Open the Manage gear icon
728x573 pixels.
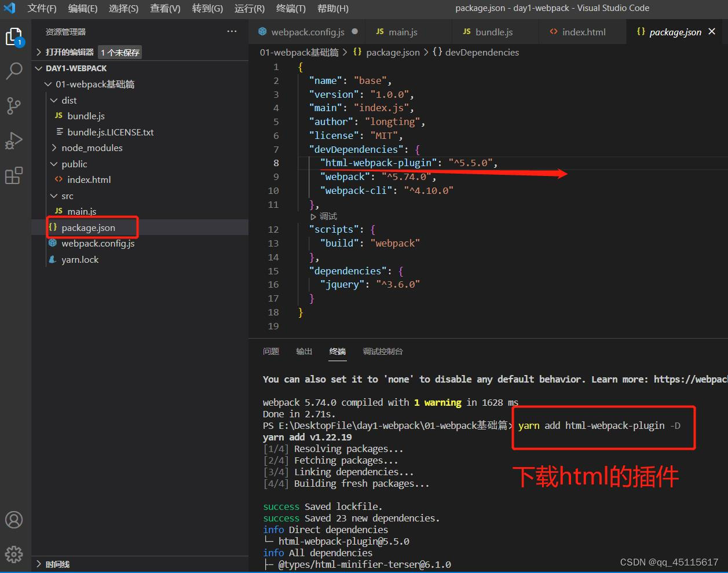14,554
